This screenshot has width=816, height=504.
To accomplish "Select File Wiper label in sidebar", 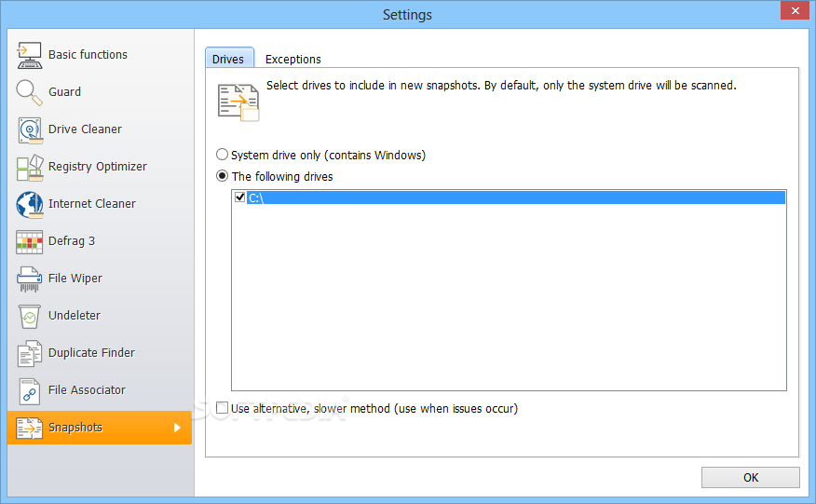I will (x=75, y=279).
